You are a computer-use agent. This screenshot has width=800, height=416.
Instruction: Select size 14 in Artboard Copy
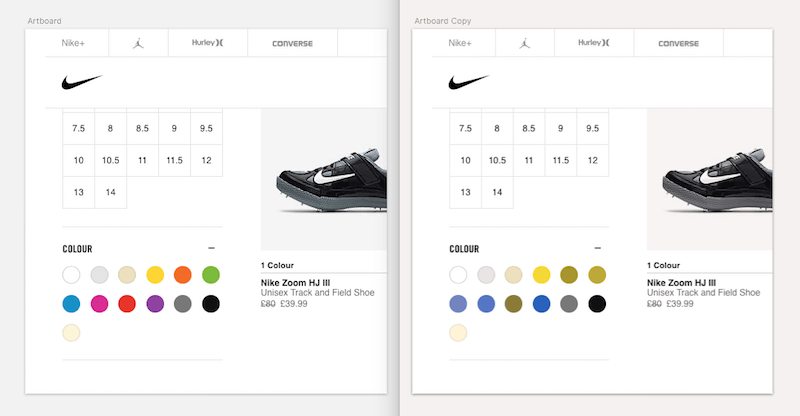497,192
